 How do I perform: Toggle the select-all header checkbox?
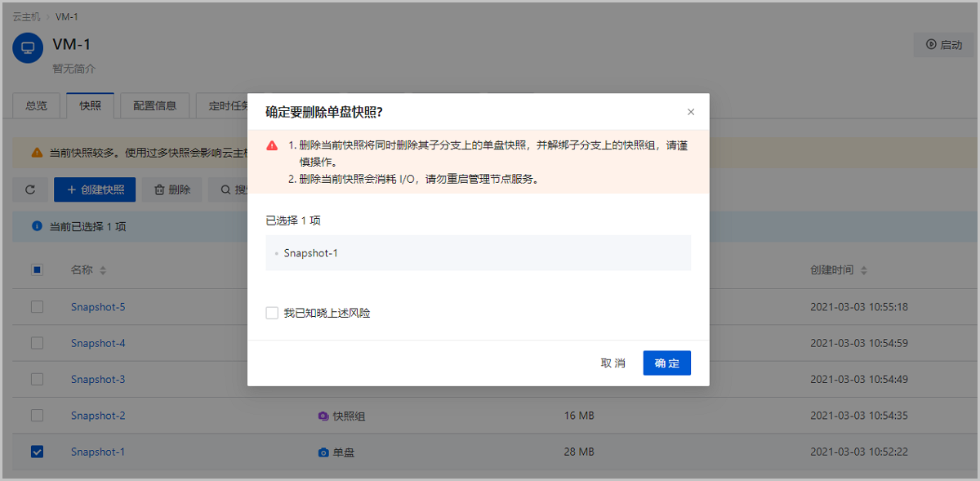[37, 269]
